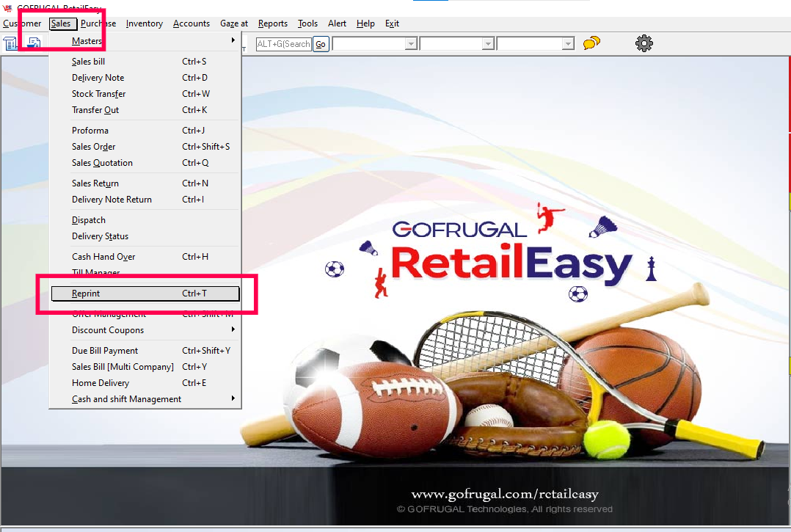
Task: Select the Sales Order entry
Action: [145, 147]
